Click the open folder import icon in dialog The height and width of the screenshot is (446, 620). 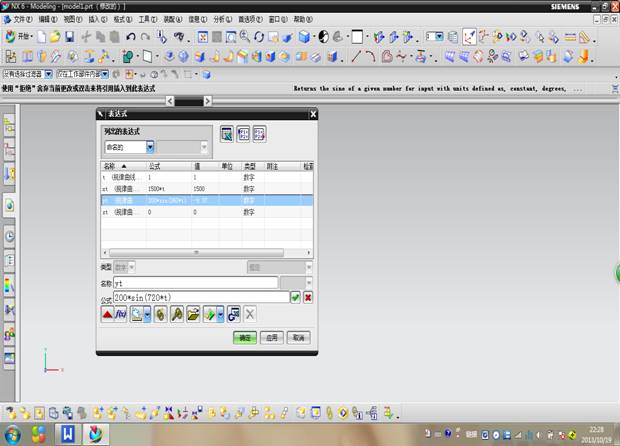coord(194,314)
